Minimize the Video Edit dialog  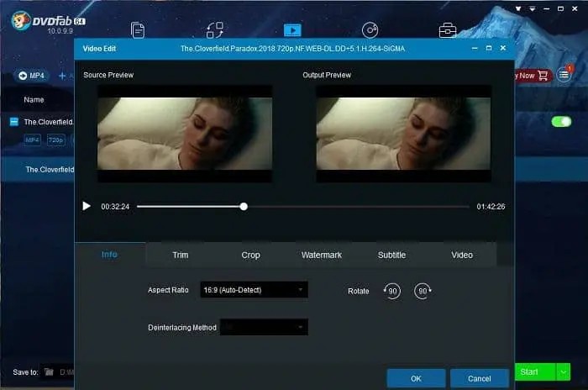(x=475, y=49)
